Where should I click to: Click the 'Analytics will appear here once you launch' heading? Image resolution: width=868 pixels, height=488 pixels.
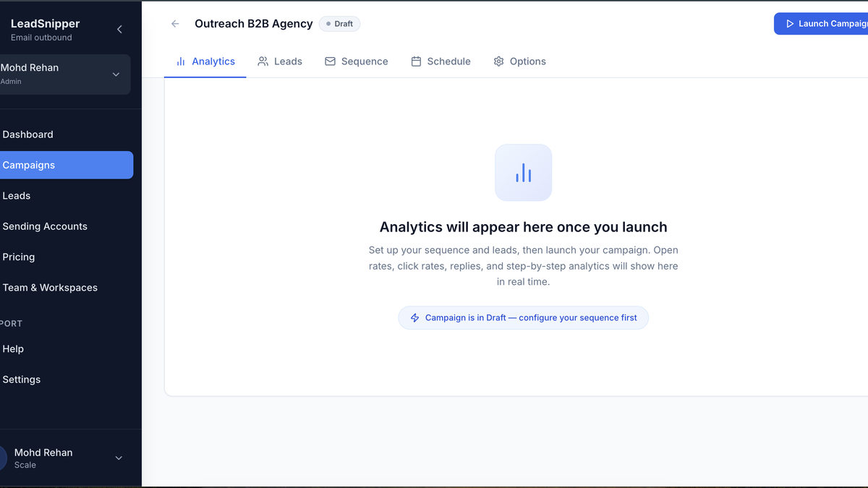tap(523, 227)
